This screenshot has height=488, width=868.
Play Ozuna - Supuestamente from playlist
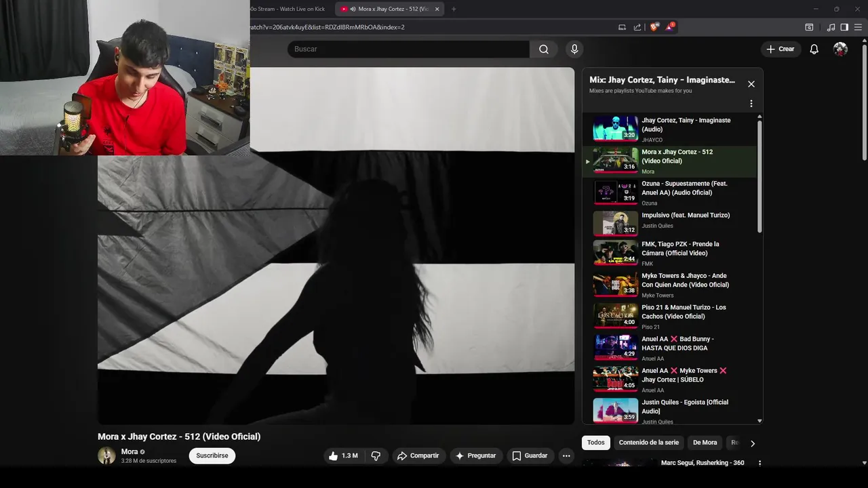point(669,193)
